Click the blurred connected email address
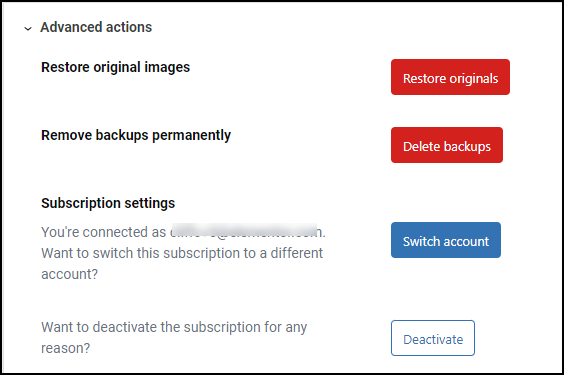Screen dimensions: 564x375 (245, 232)
